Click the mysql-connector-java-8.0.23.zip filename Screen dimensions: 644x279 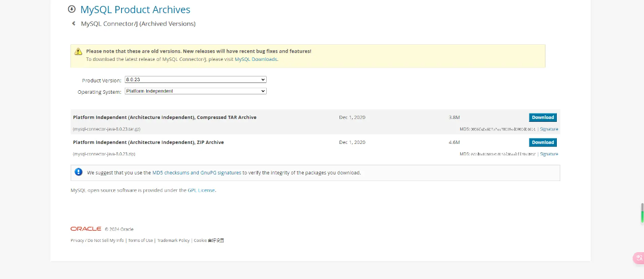[x=104, y=154]
